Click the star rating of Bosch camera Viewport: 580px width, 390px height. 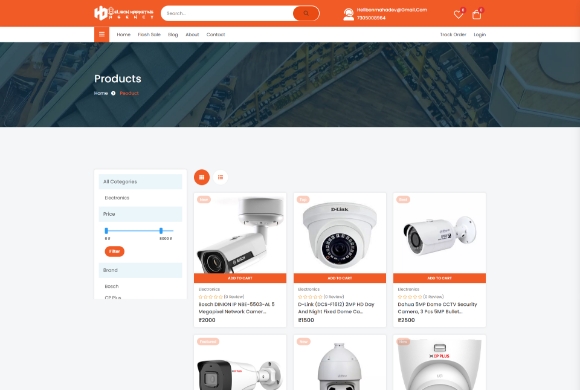coord(210,297)
